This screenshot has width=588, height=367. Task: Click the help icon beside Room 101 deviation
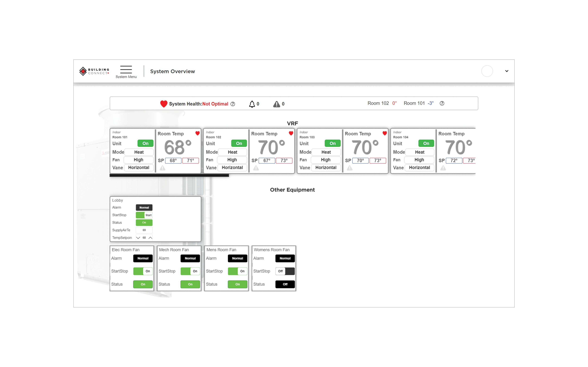click(x=442, y=103)
